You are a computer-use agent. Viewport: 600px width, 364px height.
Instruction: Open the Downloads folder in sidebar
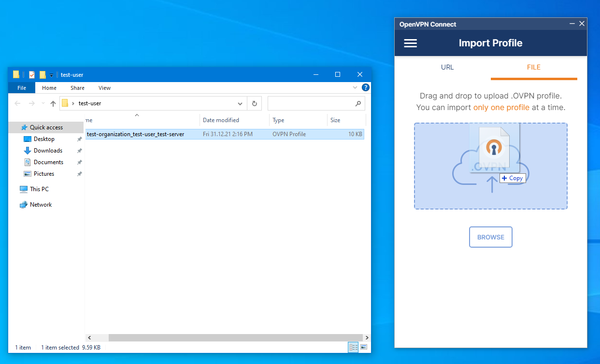pyautogui.click(x=48, y=151)
